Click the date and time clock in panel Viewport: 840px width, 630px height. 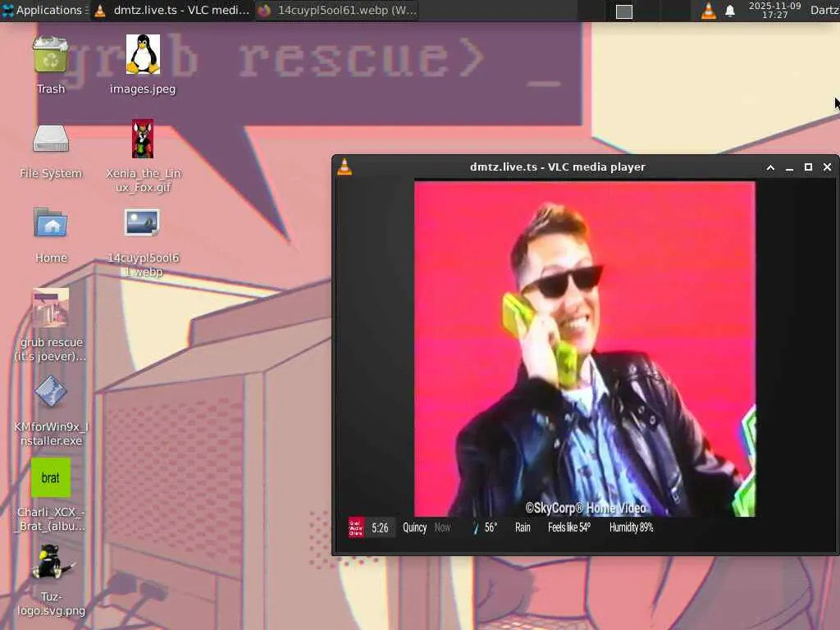[774, 10]
